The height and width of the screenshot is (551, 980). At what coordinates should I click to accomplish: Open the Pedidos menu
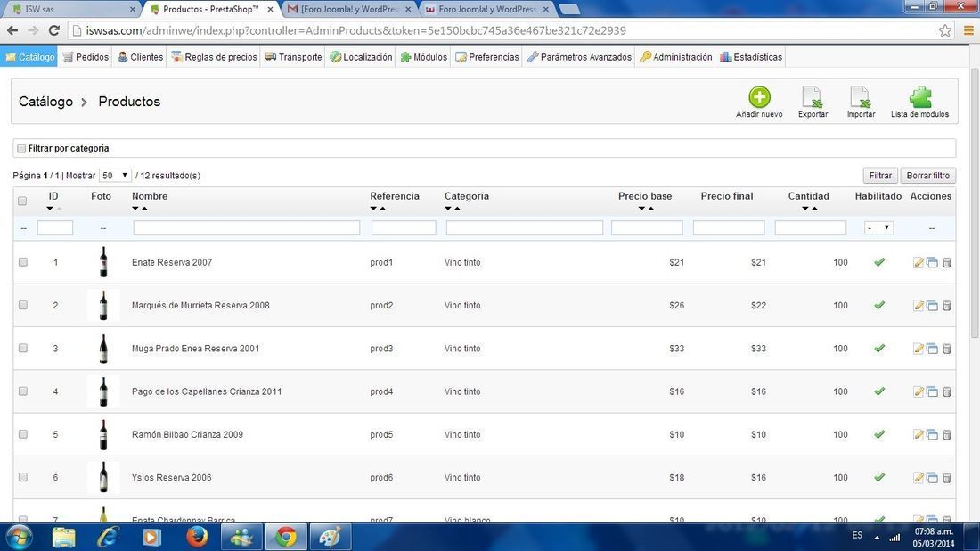[86, 57]
